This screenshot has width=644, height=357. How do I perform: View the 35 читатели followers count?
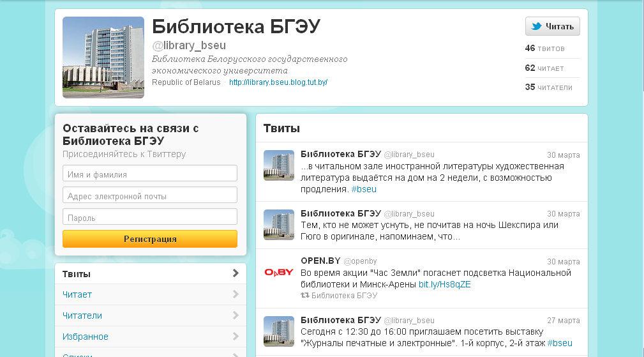tap(549, 87)
